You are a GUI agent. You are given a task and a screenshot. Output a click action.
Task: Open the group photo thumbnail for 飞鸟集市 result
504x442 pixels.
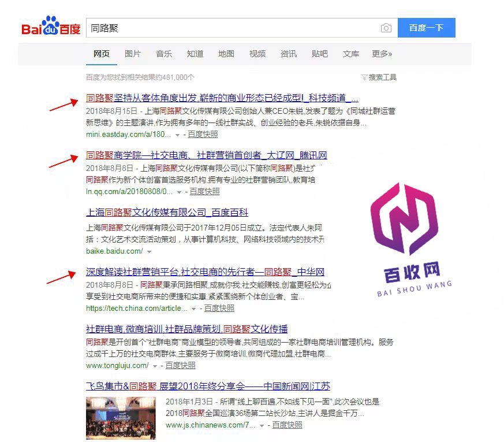pos(121,418)
